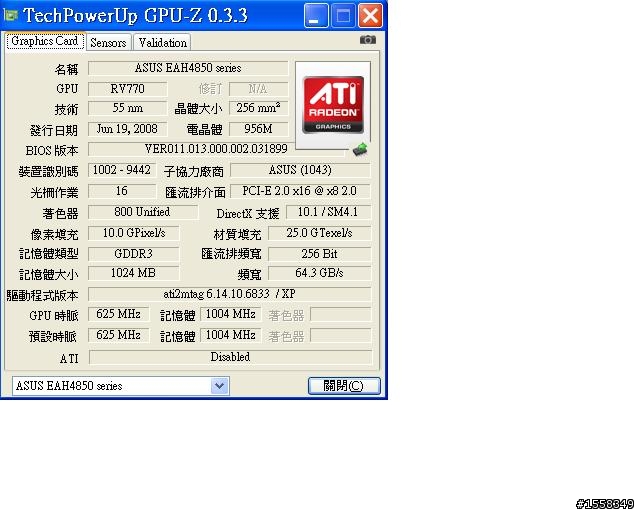
Task: Click the 預設時脈 625 MHz field
Action: tap(118, 335)
